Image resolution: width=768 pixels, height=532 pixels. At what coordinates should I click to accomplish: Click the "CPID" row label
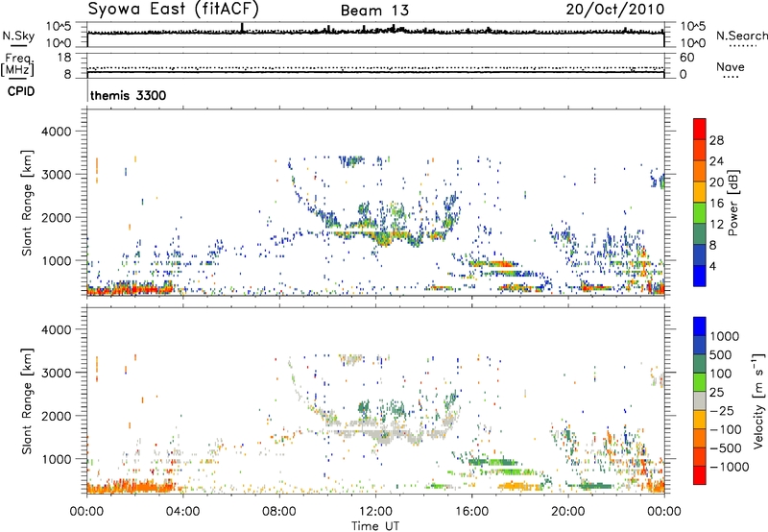tap(21, 91)
